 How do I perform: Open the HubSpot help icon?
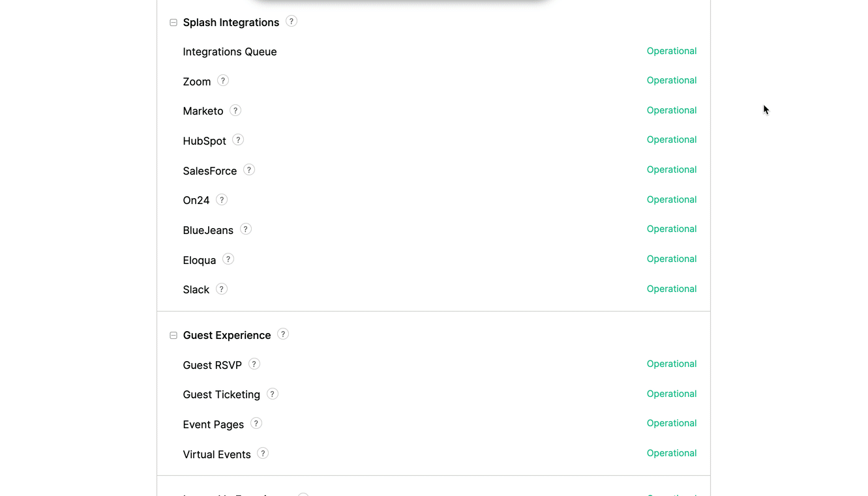(238, 139)
